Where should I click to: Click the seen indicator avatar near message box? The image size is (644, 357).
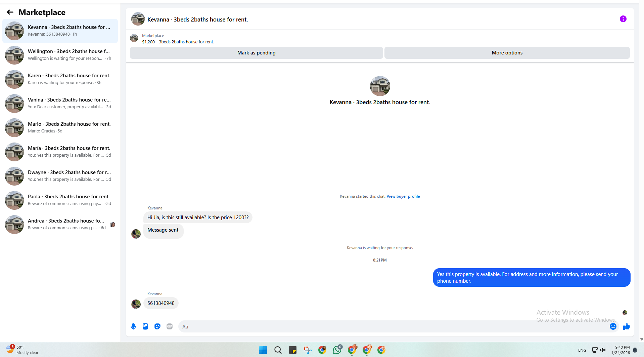click(x=625, y=313)
